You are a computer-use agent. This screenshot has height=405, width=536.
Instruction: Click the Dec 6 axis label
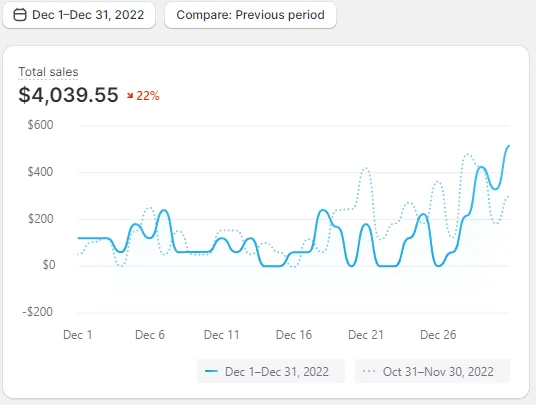[150, 335]
